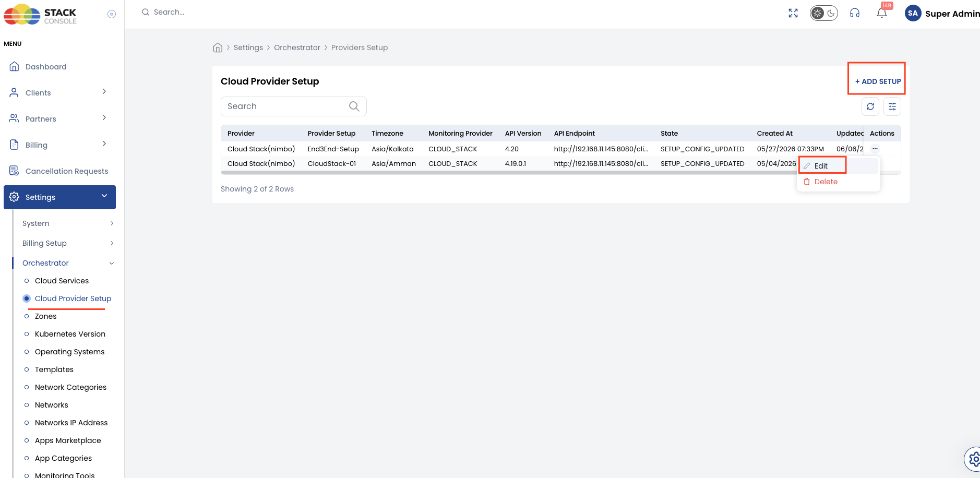Toggle the light/dark theme switch
Viewport: 980px width, 478px height.
(823, 14)
